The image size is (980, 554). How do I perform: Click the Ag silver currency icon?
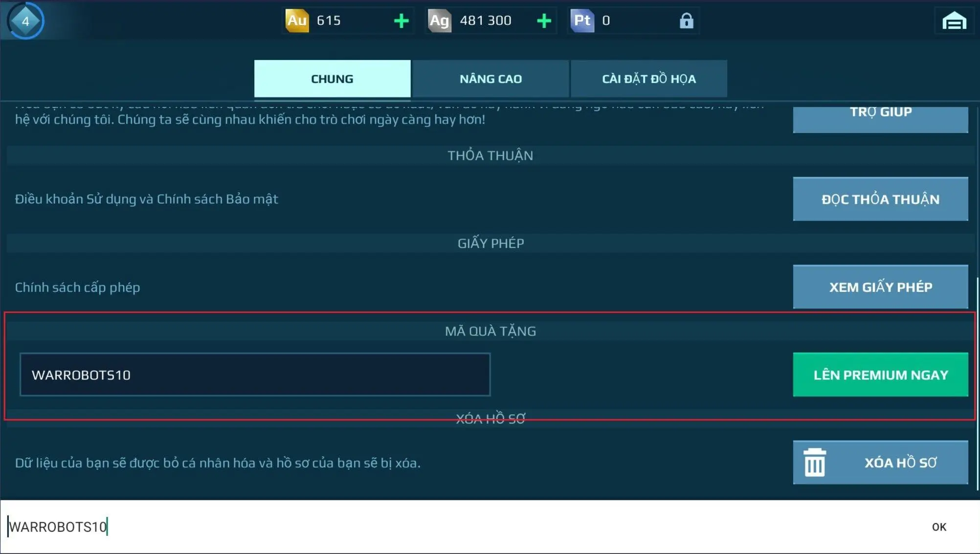coord(439,21)
